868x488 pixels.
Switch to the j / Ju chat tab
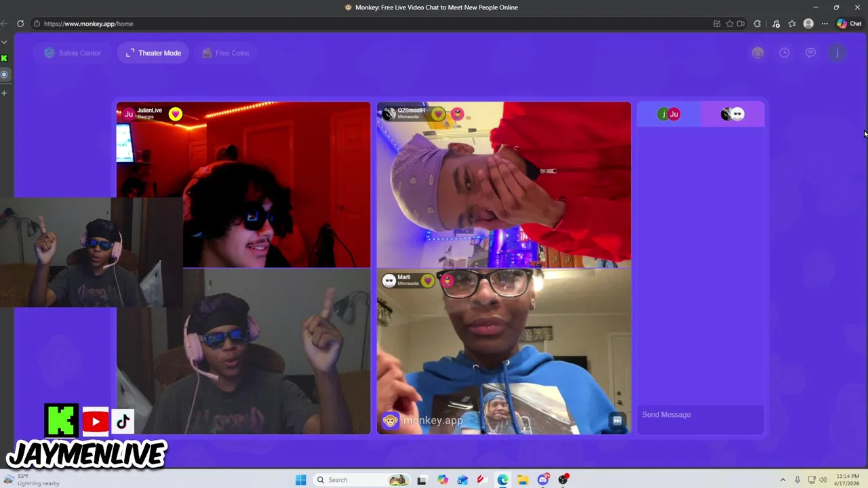point(669,114)
